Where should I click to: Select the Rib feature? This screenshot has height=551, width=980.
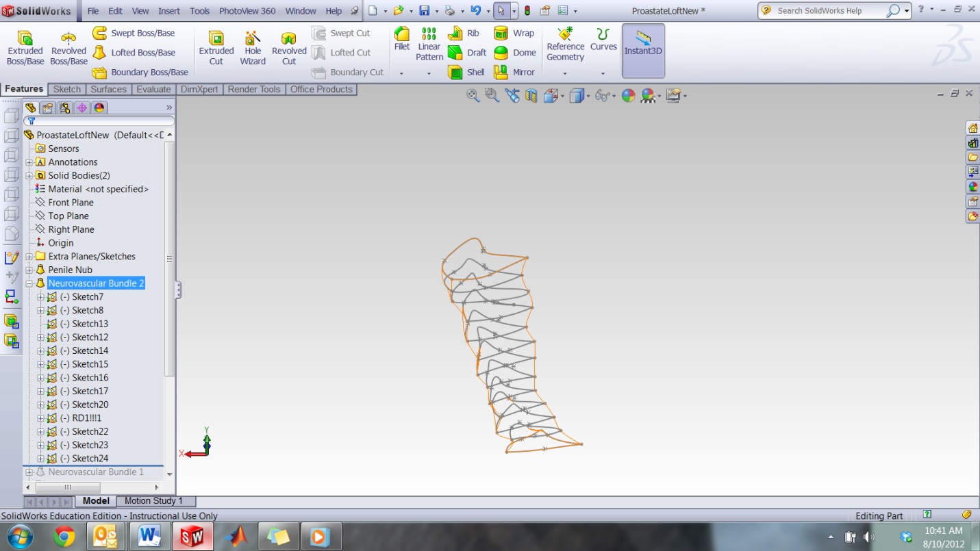pos(464,33)
